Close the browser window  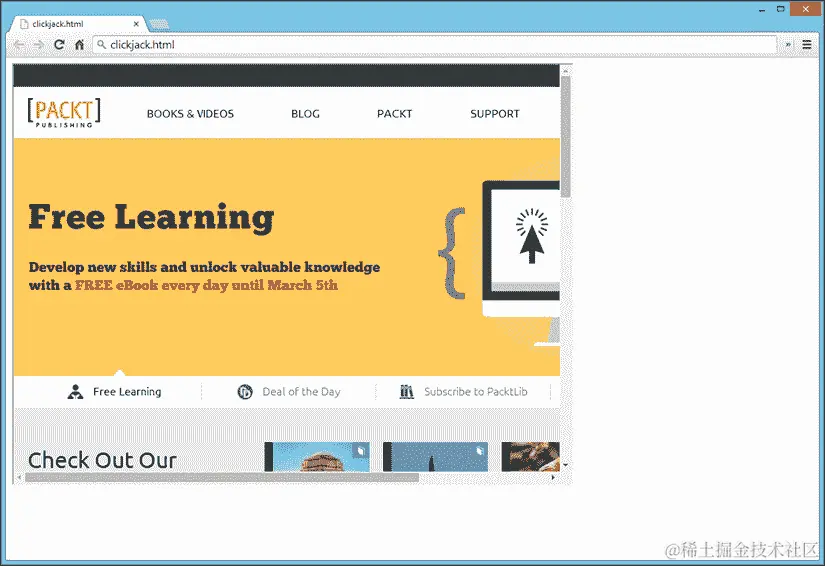tap(806, 9)
